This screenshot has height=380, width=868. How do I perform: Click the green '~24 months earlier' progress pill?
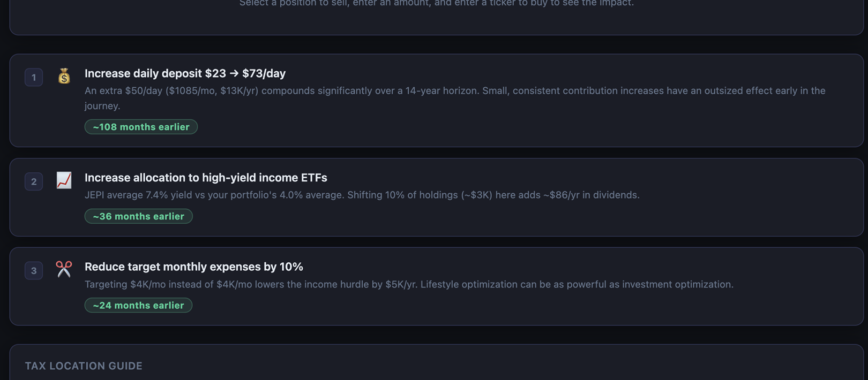[x=138, y=305]
